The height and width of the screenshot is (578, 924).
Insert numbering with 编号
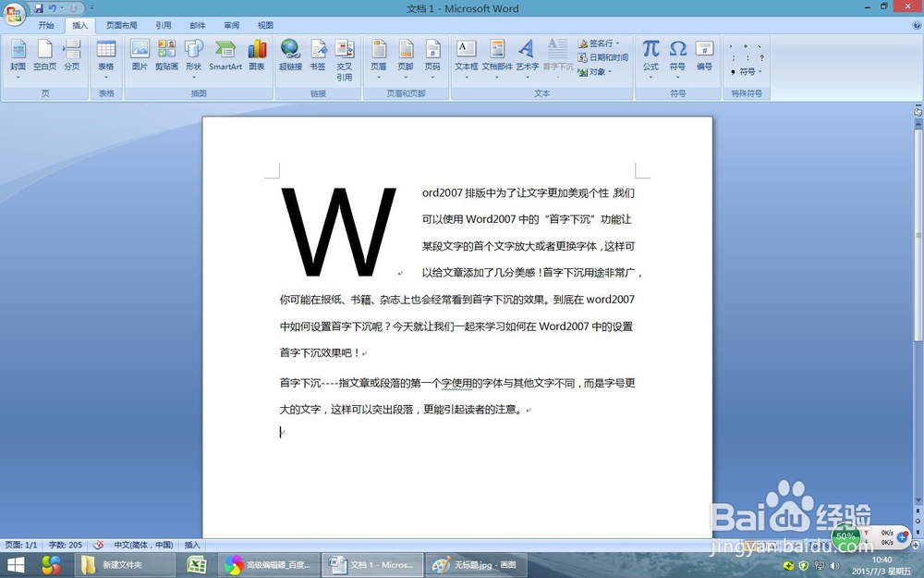click(705, 55)
